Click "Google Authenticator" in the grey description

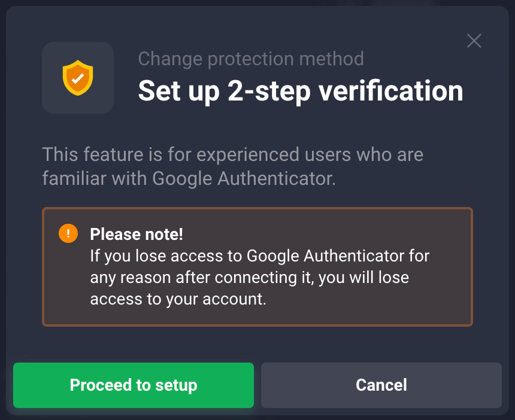click(242, 178)
